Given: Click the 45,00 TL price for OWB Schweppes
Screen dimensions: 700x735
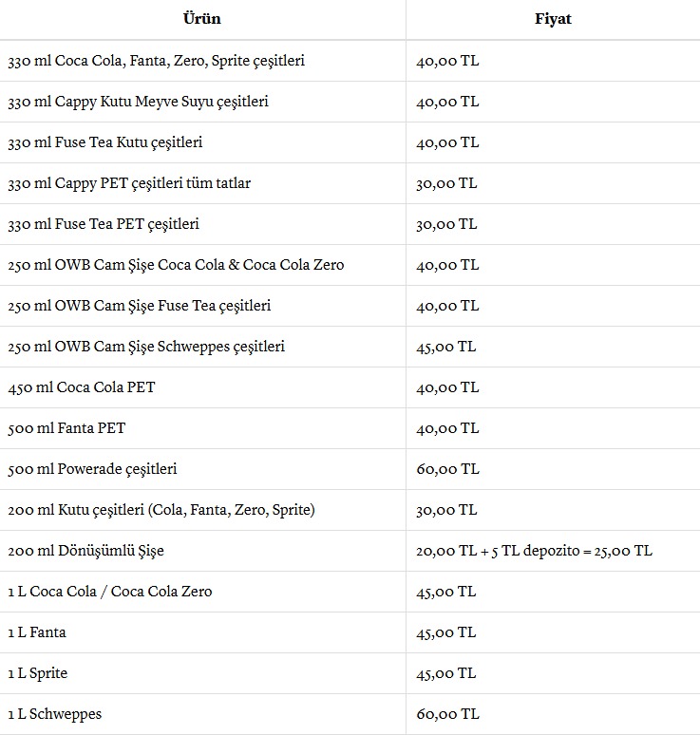Looking at the screenshot, I should click(445, 347).
